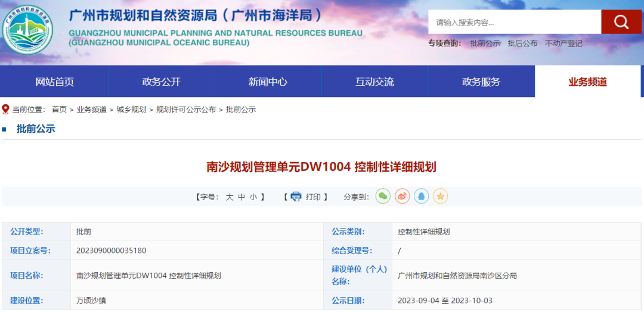Click 城乡规划 in the breadcrumb
The width and height of the screenshot is (644, 312).
pos(131,110)
